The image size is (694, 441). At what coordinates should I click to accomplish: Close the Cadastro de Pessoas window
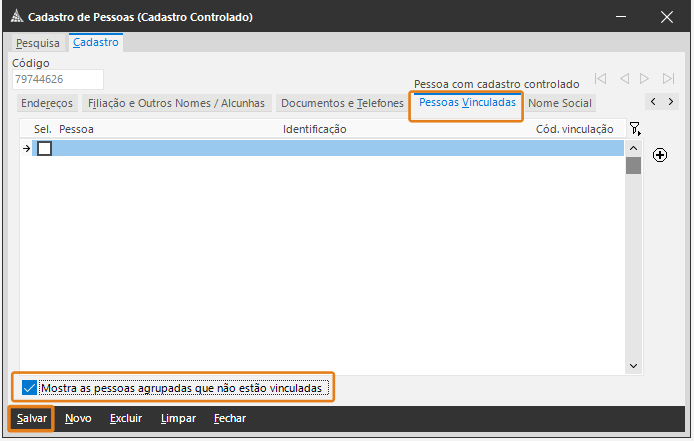click(667, 17)
